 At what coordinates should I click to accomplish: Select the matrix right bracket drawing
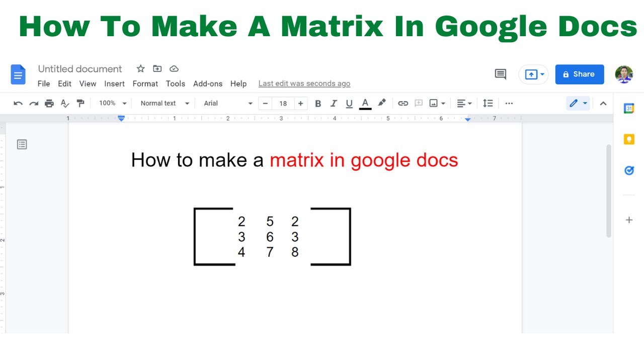pos(331,236)
